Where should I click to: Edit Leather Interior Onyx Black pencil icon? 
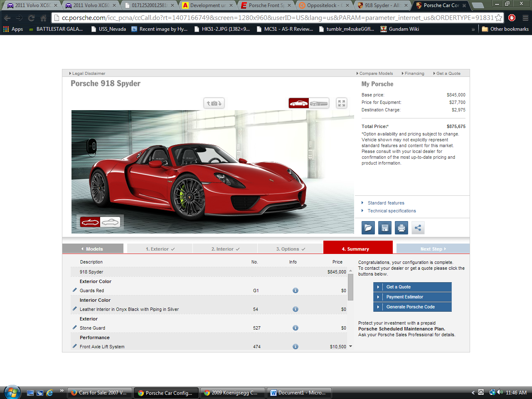coord(75,309)
